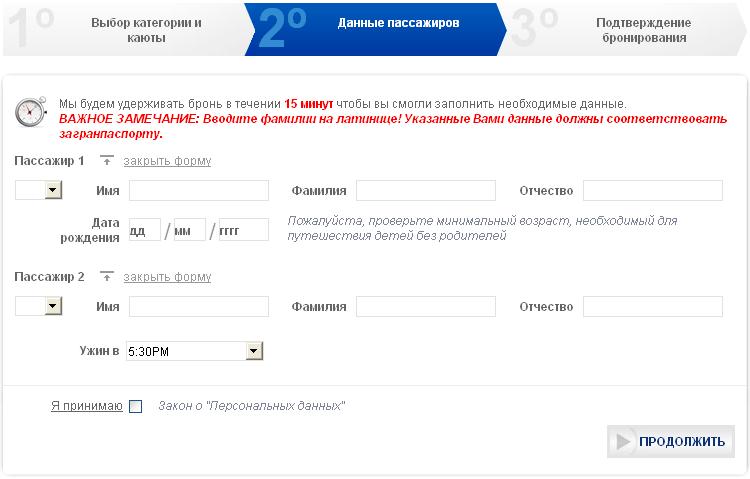Click the дд day of birth field
Image resolution: width=750 pixels, height=479 pixels.
coord(145,230)
